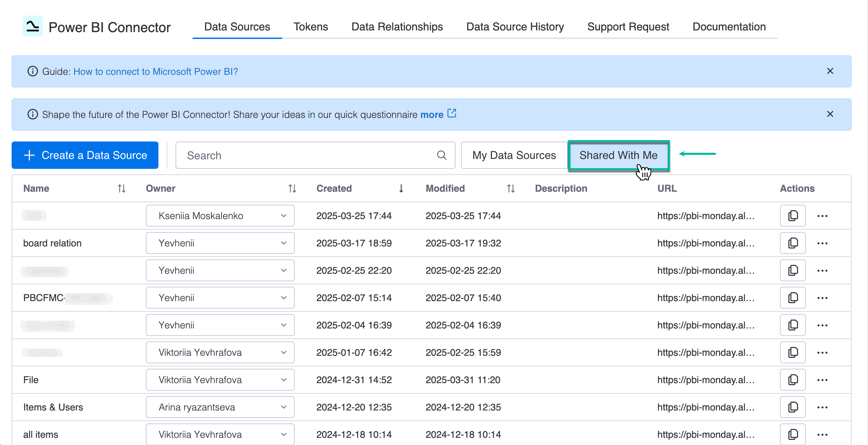Open owner dropdown for Items & Users
This screenshot has height=445, width=868.
pyautogui.click(x=220, y=407)
